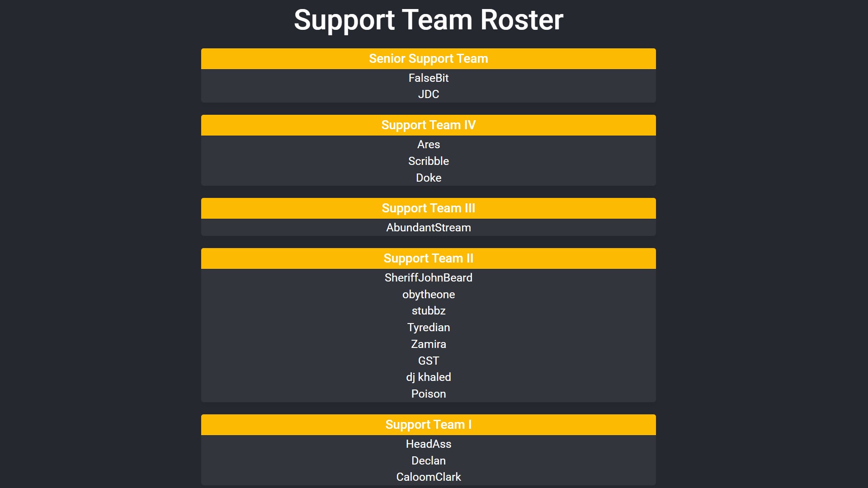This screenshot has height=488, width=868.
Task: Select stubbz from the roster
Action: (x=428, y=311)
